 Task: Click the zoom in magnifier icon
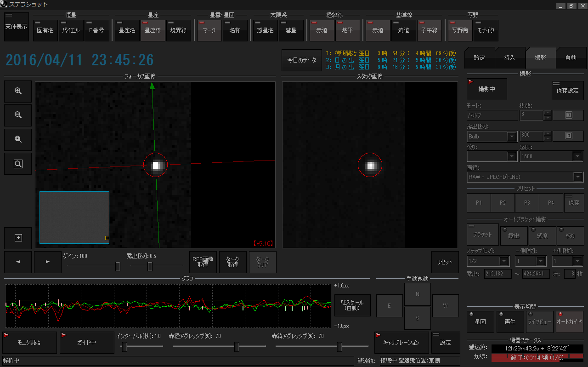(18, 91)
